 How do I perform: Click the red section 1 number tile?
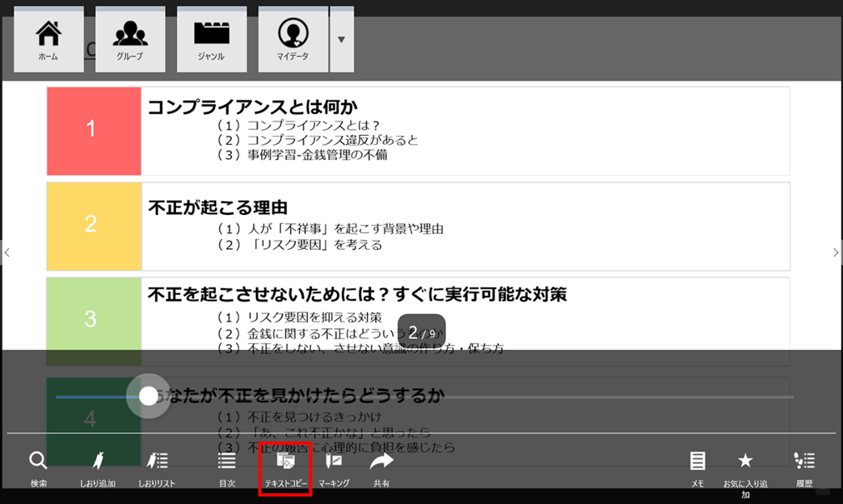click(x=94, y=131)
